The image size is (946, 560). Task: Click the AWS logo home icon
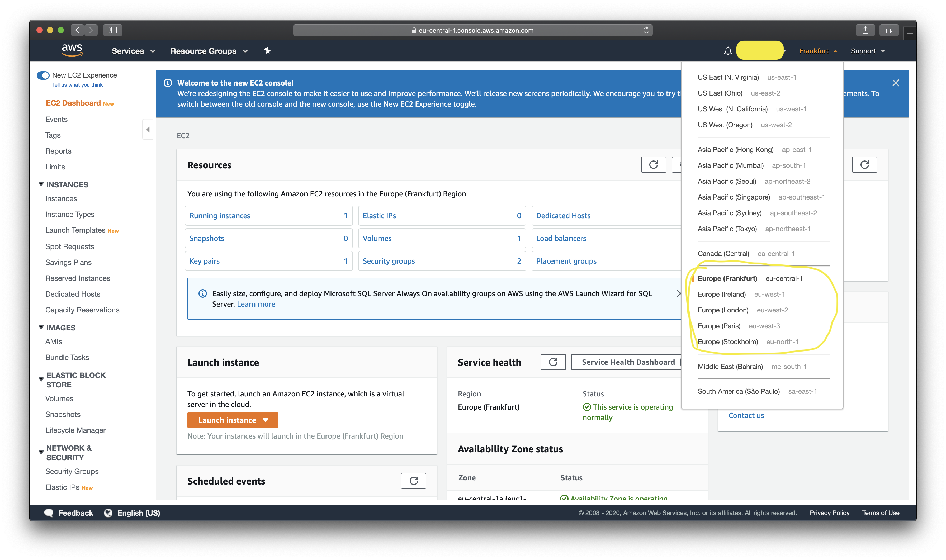[x=72, y=50]
